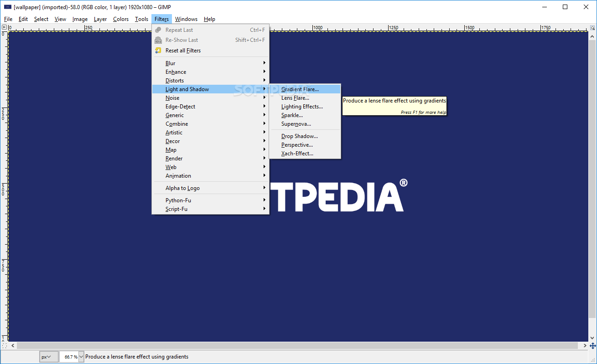Expand the Enhance submenu
This screenshot has height=364, width=597.
[x=210, y=72]
